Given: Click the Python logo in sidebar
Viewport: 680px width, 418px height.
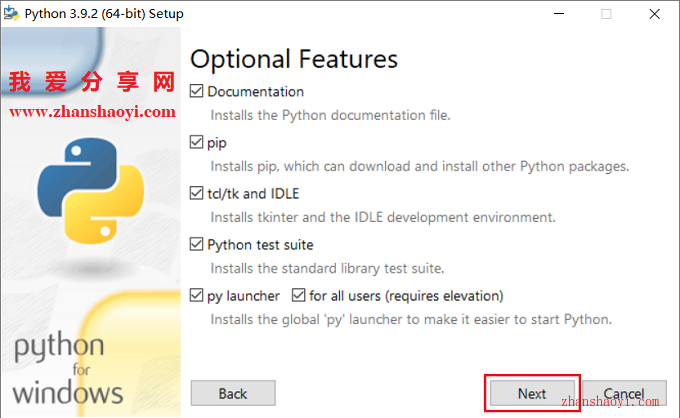Looking at the screenshot, I should [x=91, y=191].
